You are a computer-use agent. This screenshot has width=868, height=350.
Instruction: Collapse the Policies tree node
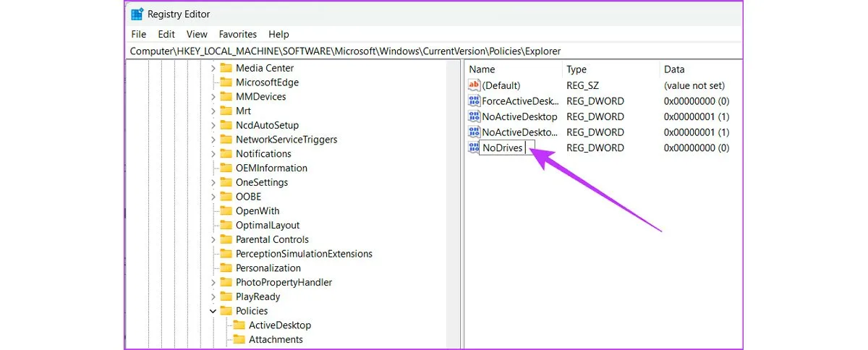click(213, 311)
